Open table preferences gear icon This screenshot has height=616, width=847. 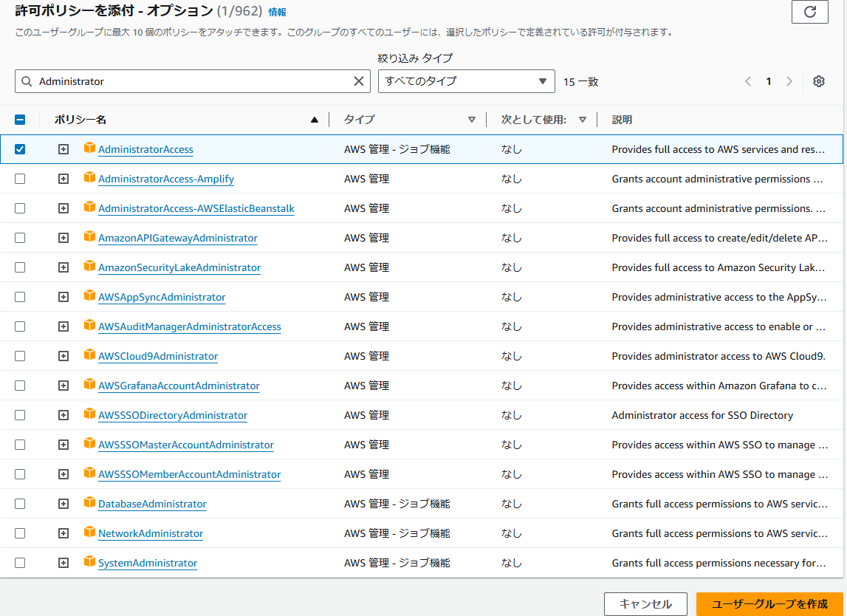[819, 81]
